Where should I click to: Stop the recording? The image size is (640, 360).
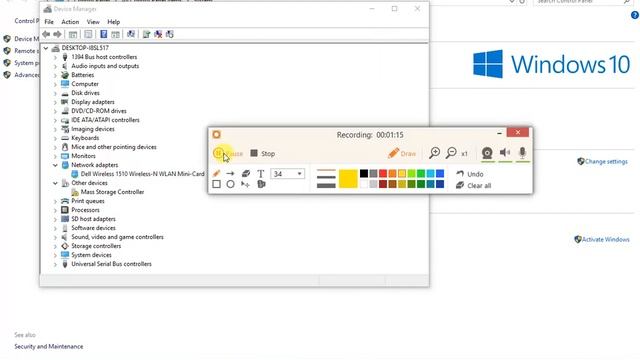click(262, 153)
